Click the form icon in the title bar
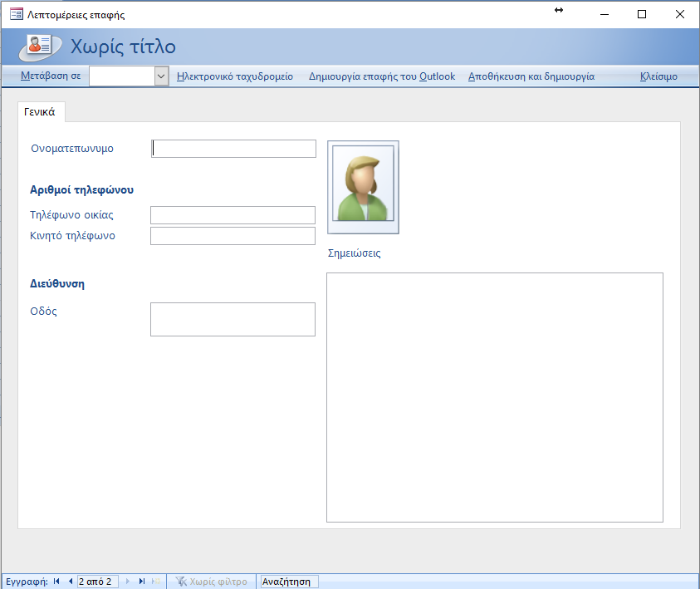700x589 pixels. 17,14
